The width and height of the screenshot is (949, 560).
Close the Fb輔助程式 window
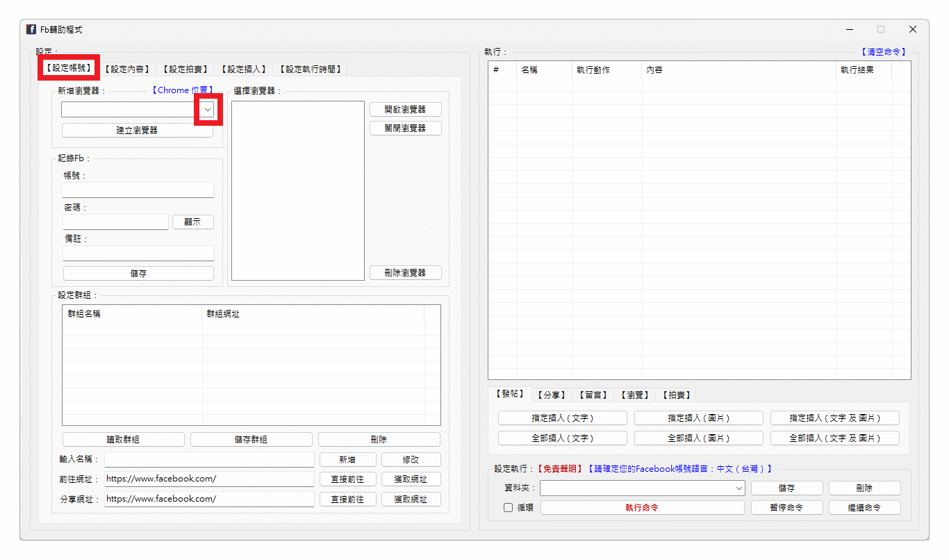pos(913,29)
